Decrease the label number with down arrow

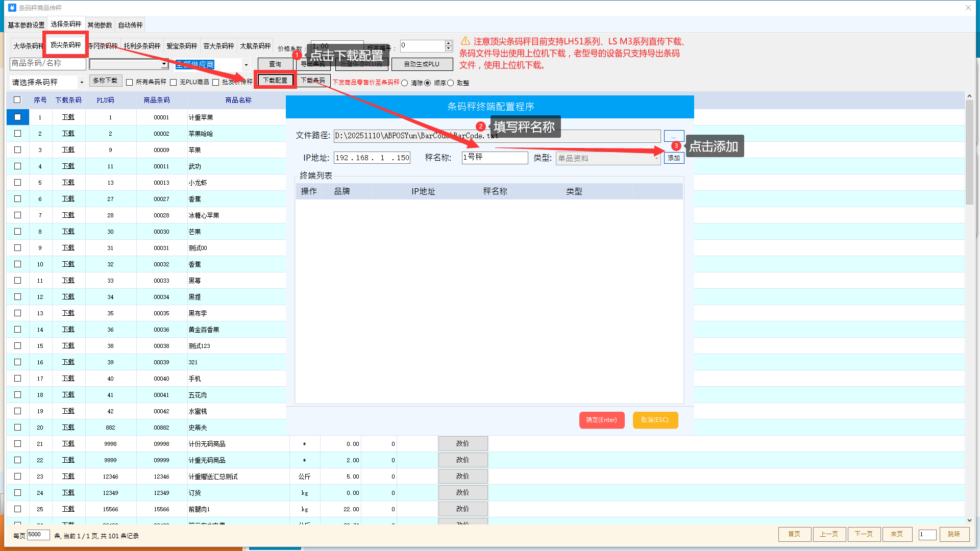coord(449,48)
